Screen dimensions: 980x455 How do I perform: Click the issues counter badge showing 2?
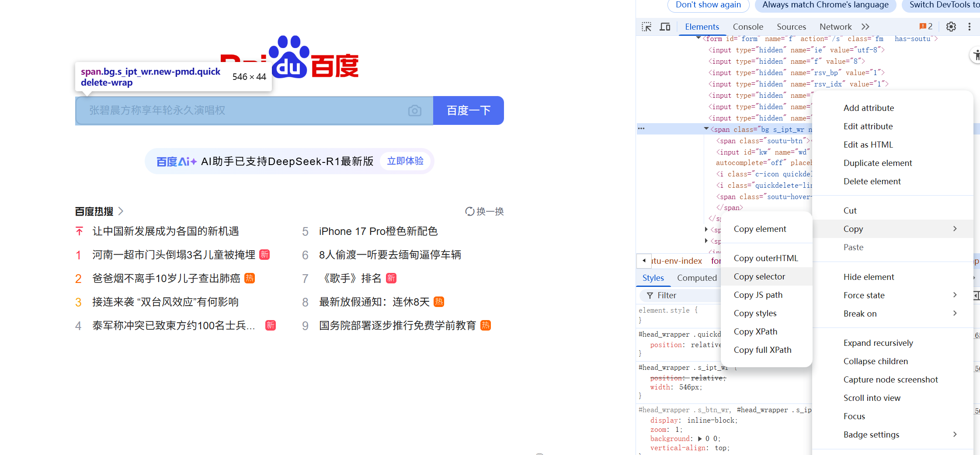pyautogui.click(x=926, y=27)
